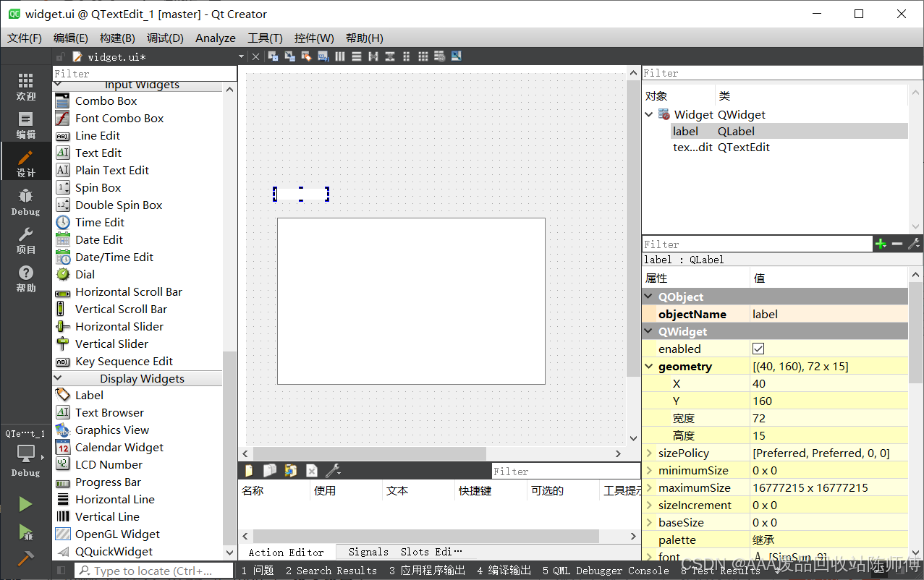Click copy action icon in Action Editor
The image size is (924, 580).
pos(270,471)
